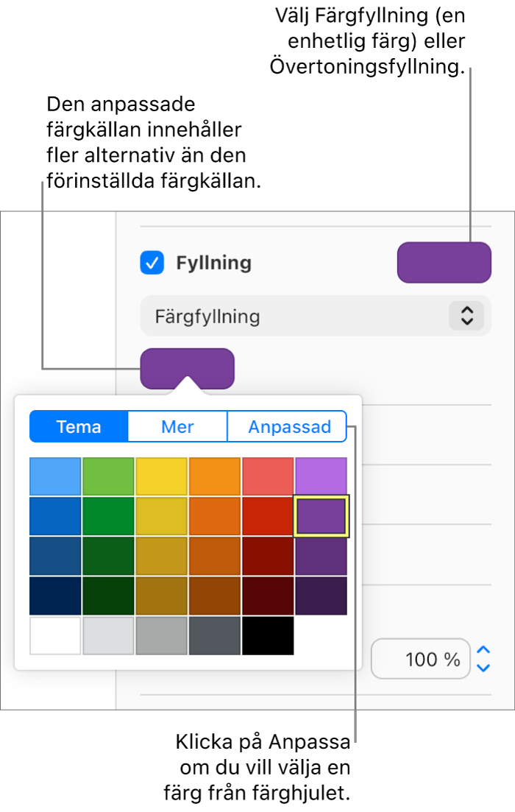Pick the light blue swatch

point(55,476)
